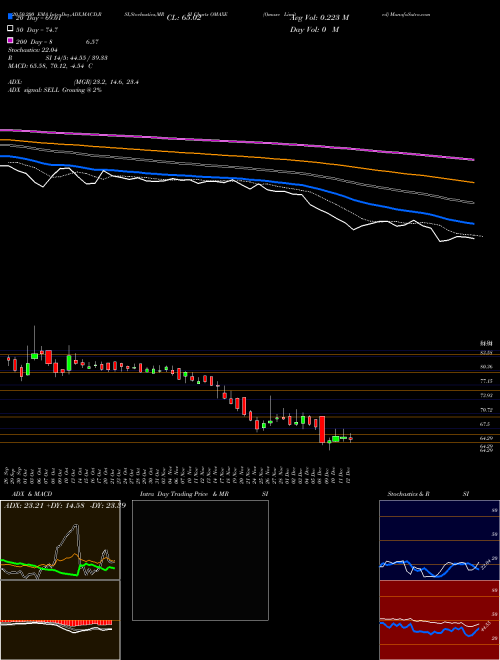Click the empty intraday trading price panel
The image size is (500, 660).
coord(200,560)
